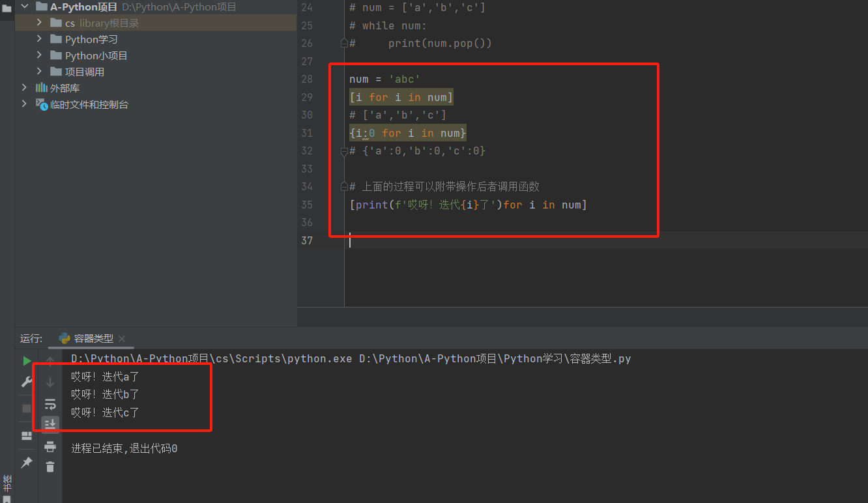868x503 pixels.
Task: Expand the Python学习 folder
Action: [x=39, y=39]
